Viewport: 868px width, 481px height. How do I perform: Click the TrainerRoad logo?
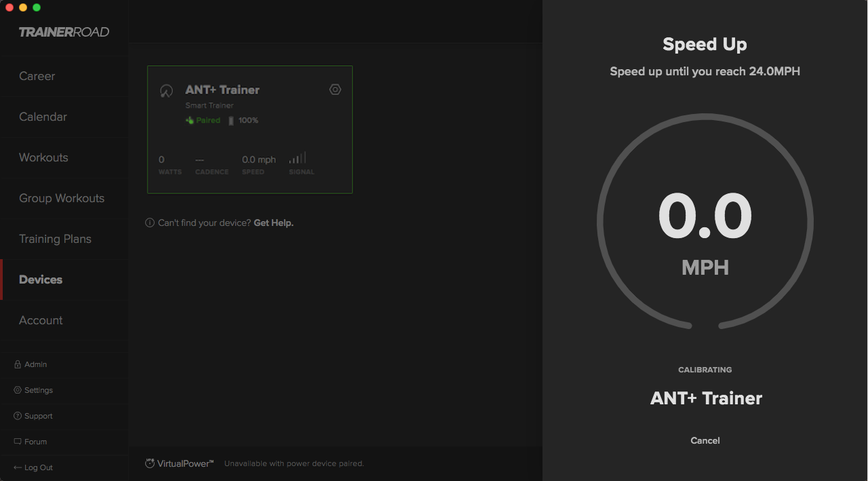click(64, 32)
